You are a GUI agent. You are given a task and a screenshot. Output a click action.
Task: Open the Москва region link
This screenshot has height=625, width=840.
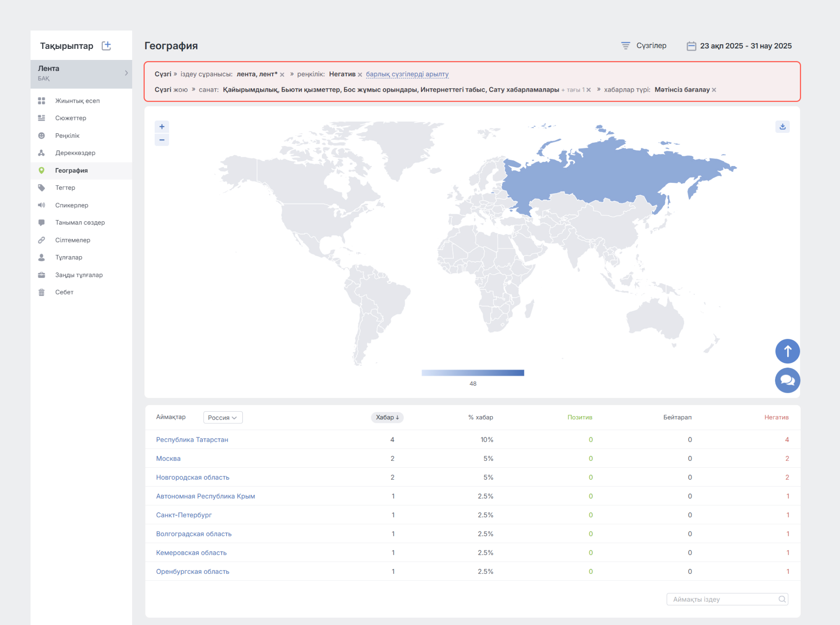168,459
